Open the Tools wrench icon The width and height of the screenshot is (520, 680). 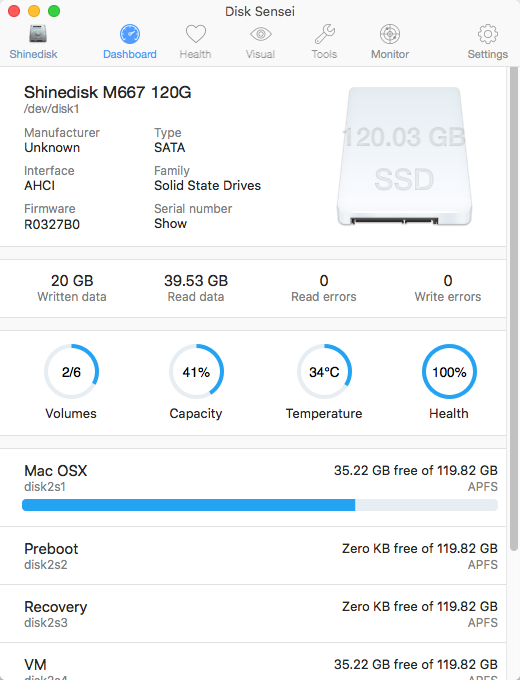pyautogui.click(x=324, y=34)
